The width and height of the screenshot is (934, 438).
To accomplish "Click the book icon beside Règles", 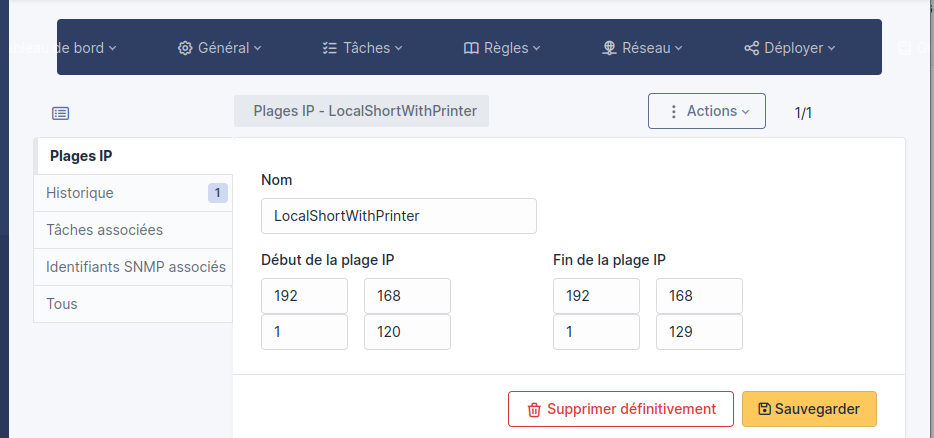I will coord(471,48).
